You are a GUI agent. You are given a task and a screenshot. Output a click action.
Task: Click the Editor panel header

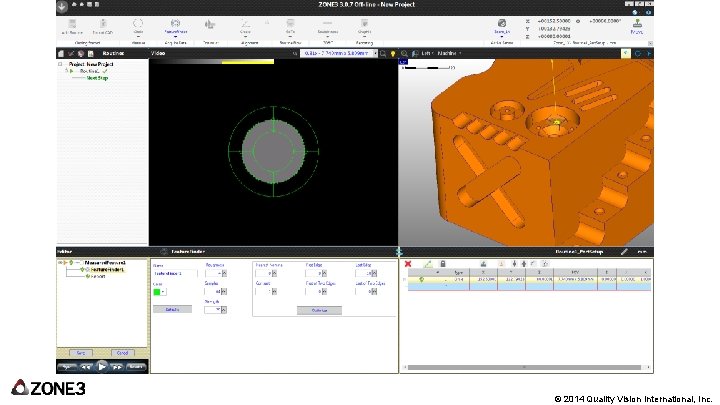[x=64, y=252]
